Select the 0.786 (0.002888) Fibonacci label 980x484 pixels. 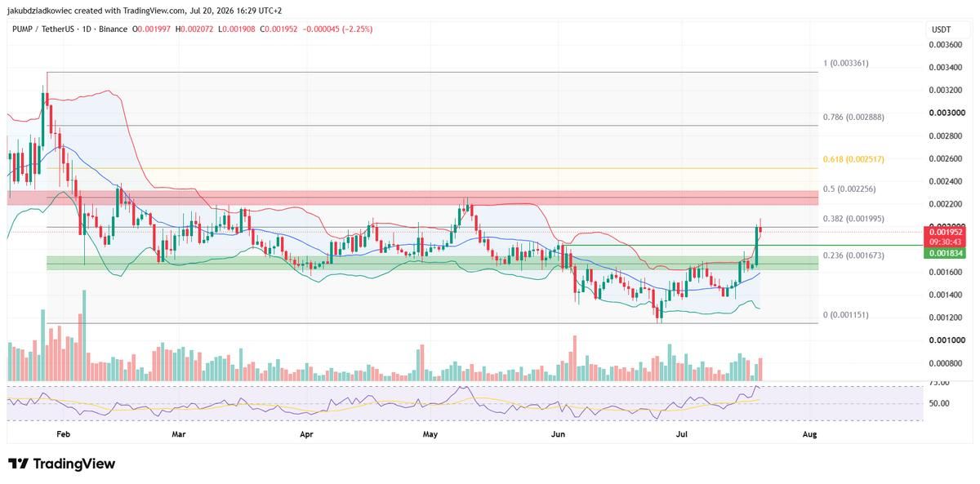pos(854,117)
